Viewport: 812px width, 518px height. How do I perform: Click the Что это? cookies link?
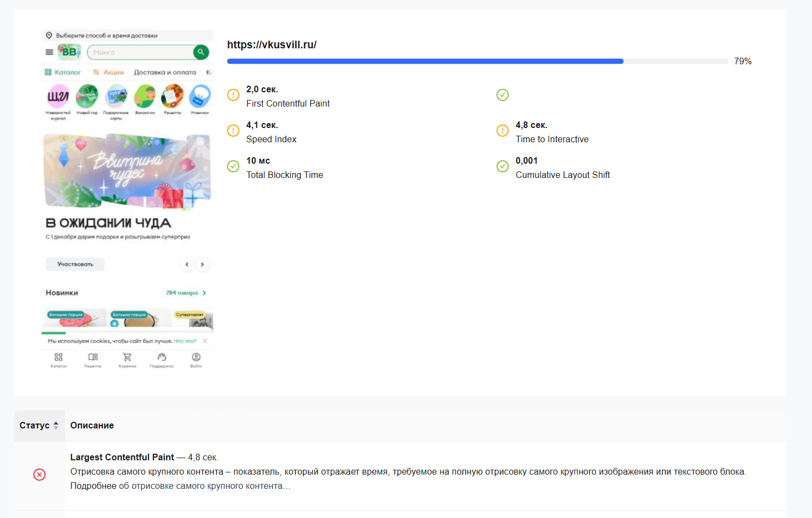(x=185, y=341)
